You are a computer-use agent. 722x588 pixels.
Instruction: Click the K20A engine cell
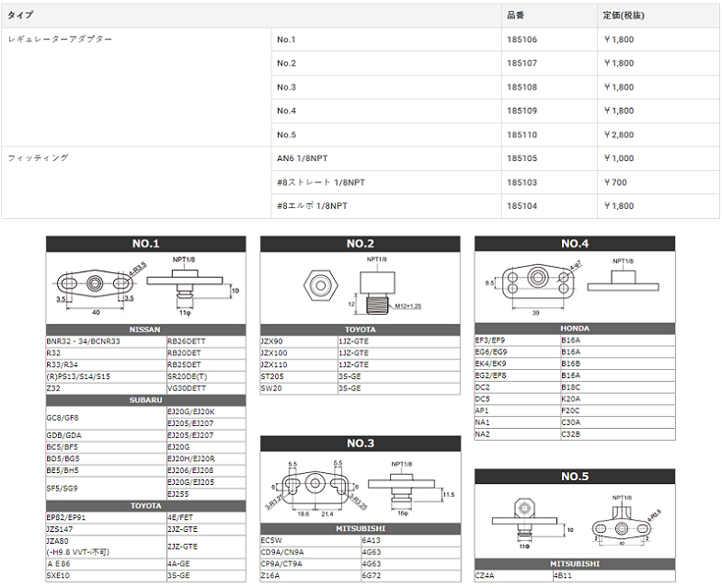618,399
